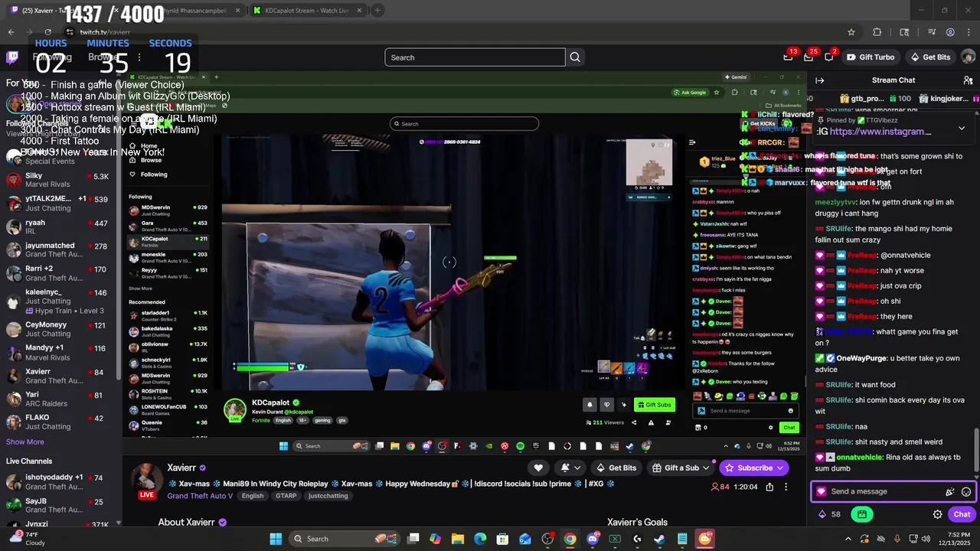
Task: Click the GTARP stream tag
Action: tap(286, 496)
